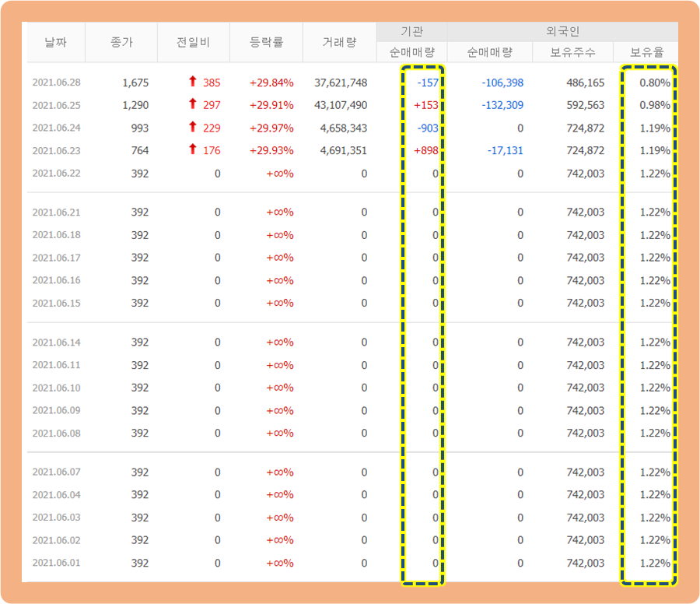Click institution net value +153

coord(426,105)
